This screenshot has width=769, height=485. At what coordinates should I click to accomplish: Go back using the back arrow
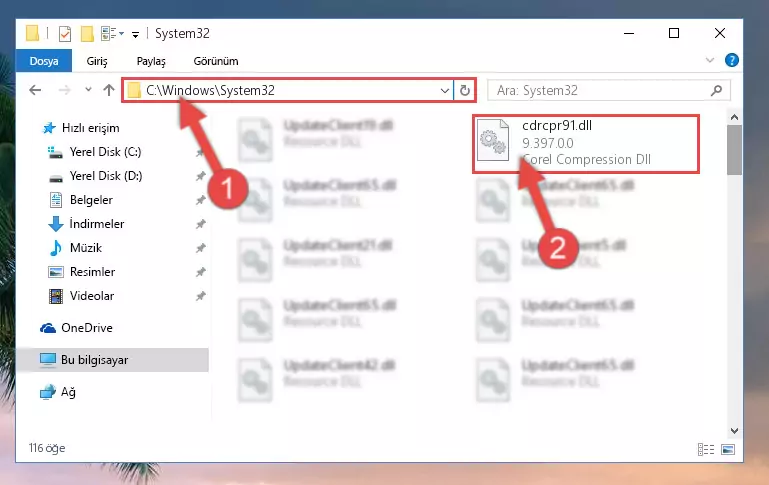[35, 90]
